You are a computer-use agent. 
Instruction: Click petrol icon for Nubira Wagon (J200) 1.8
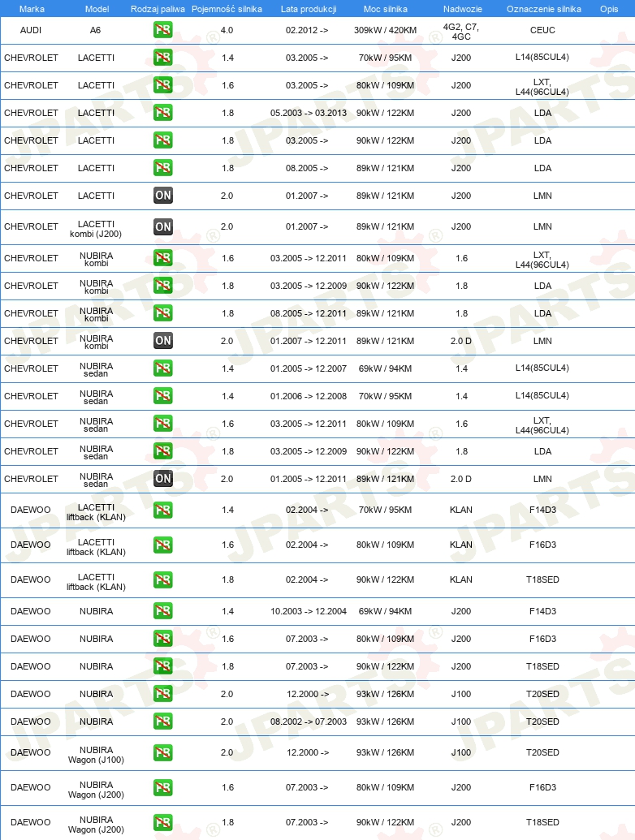click(x=163, y=822)
